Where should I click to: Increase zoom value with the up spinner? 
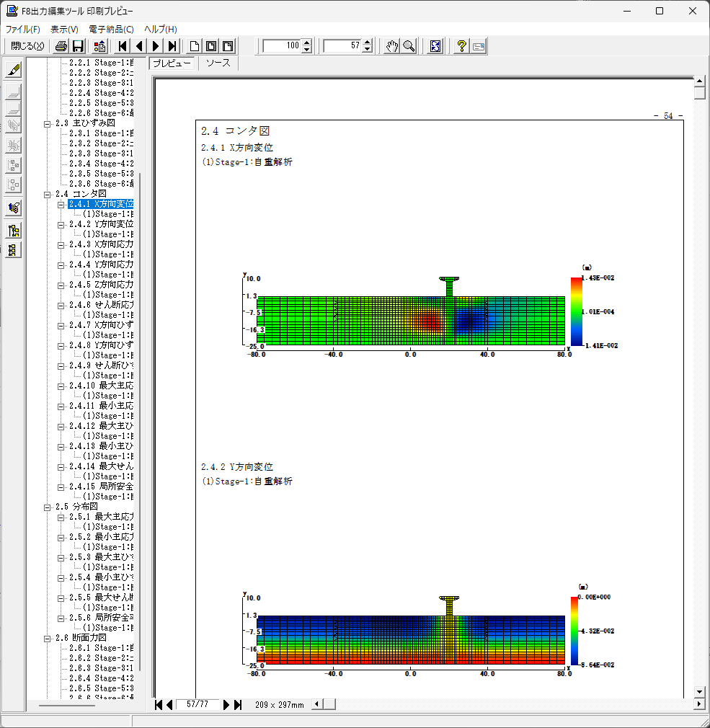pyautogui.click(x=307, y=43)
